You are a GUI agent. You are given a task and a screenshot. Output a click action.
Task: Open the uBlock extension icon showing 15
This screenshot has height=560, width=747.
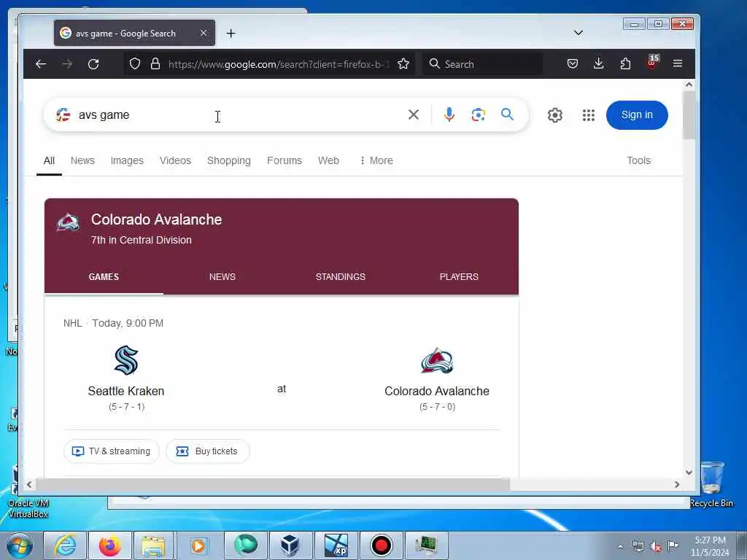tap(652, 62)
